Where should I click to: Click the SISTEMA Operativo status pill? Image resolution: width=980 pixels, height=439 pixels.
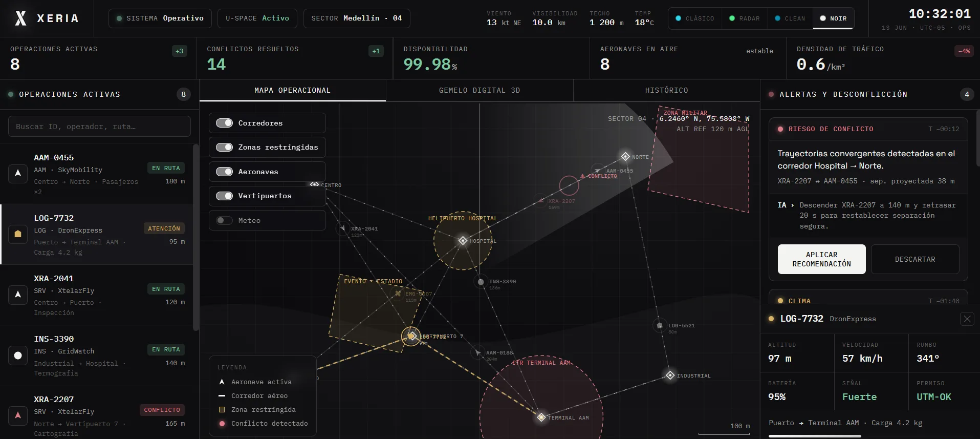(x=160, y=18)
